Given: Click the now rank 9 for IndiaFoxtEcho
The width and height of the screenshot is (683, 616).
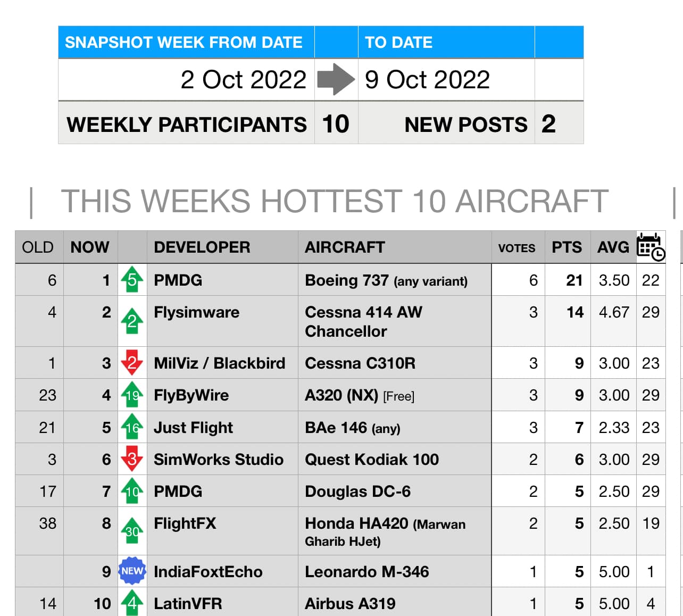Looking at the screenshot, I should click(x=106, y=571).
